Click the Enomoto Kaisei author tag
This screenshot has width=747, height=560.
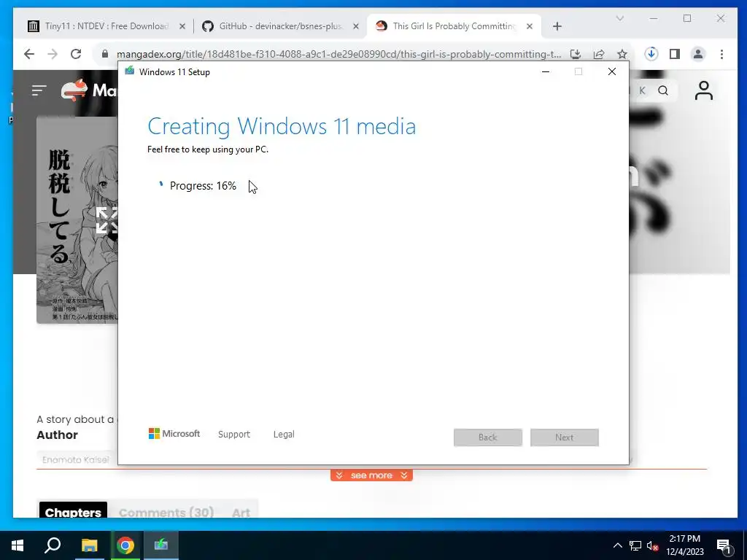[76, 459]
